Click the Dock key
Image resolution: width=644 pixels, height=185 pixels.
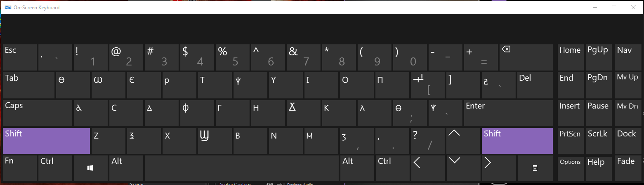[x=627, y=141]
